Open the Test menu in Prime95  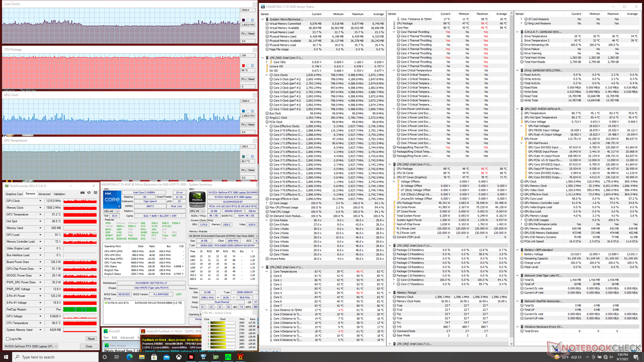point(106,338)
